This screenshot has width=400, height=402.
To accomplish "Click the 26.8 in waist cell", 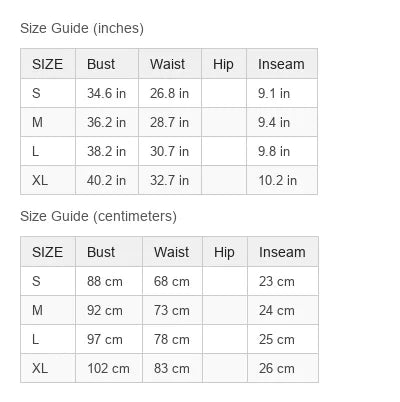I will click(170, 93).
